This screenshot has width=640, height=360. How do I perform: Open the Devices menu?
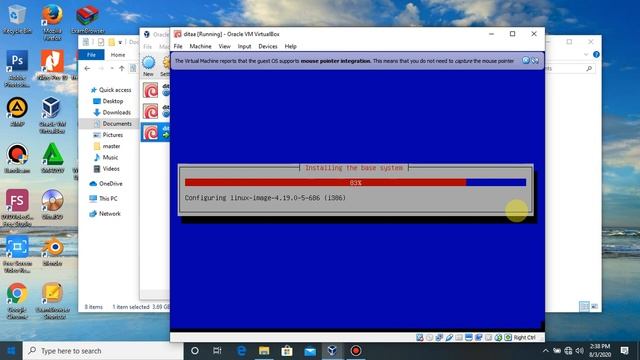[268, 47]
